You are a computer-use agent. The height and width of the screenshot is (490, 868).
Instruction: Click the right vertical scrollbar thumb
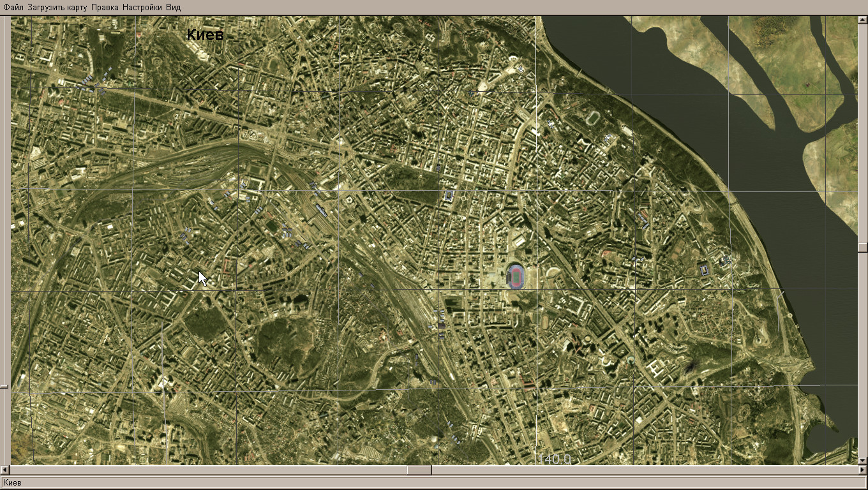click(x=862, y=247)
